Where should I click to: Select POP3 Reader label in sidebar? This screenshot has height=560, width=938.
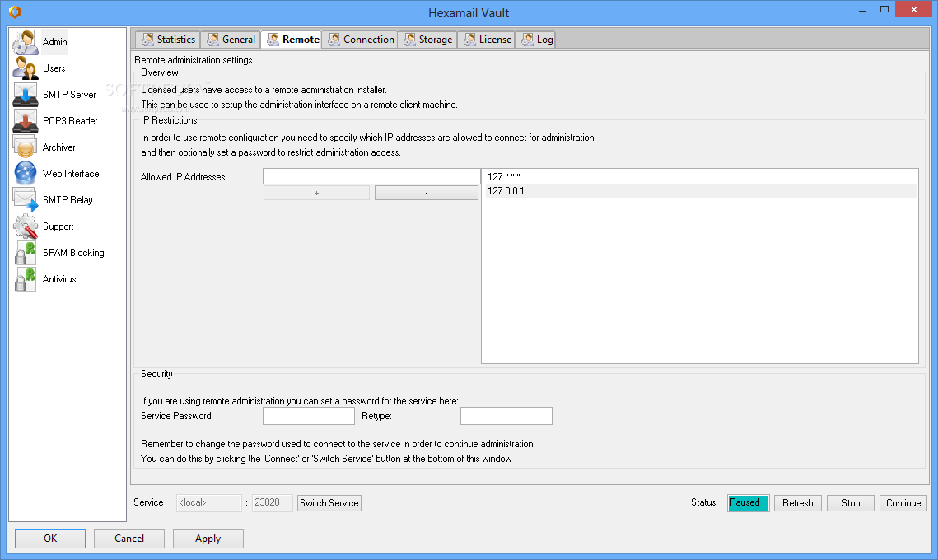(70, 121)
